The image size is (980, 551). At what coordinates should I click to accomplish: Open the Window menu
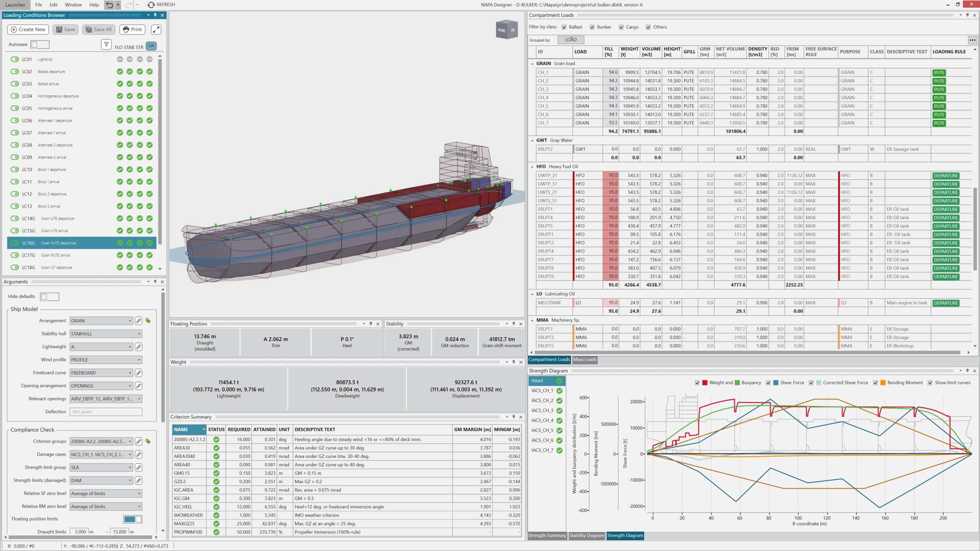coord(73,5)
